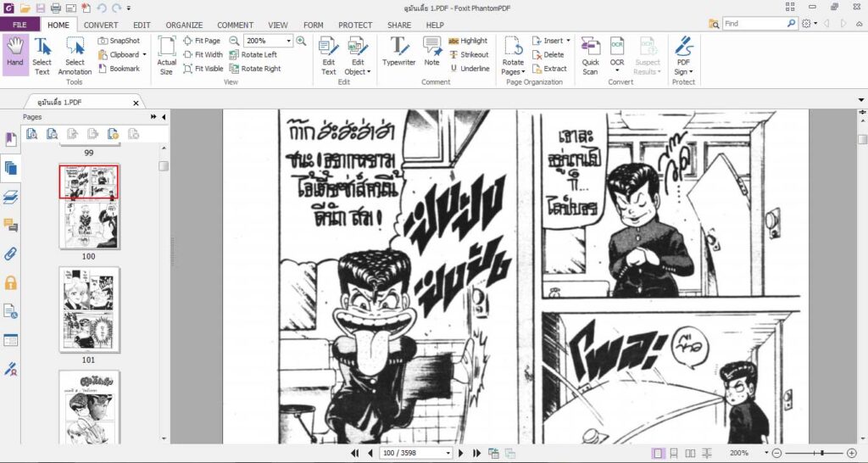
Task: Expand the Edit Object dropdown
Action: 369,72
